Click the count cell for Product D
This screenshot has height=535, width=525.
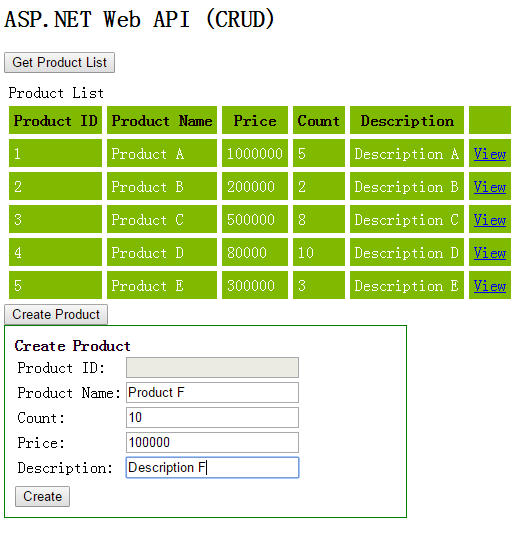point(319,252)
